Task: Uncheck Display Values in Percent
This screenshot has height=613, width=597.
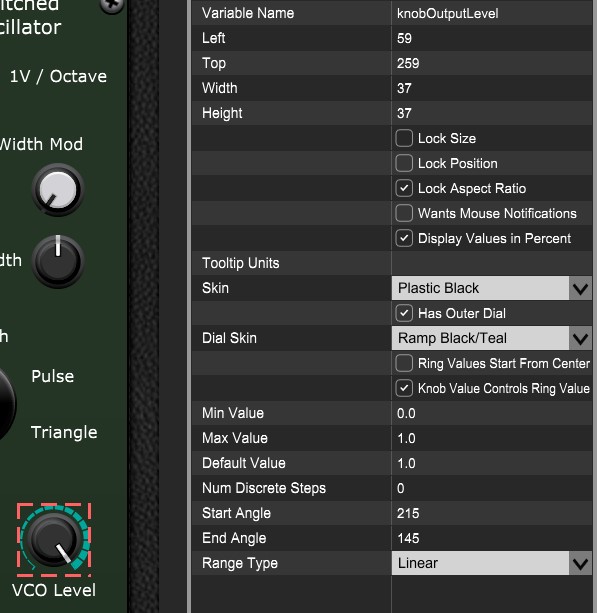Action: [x=404, y=238]
